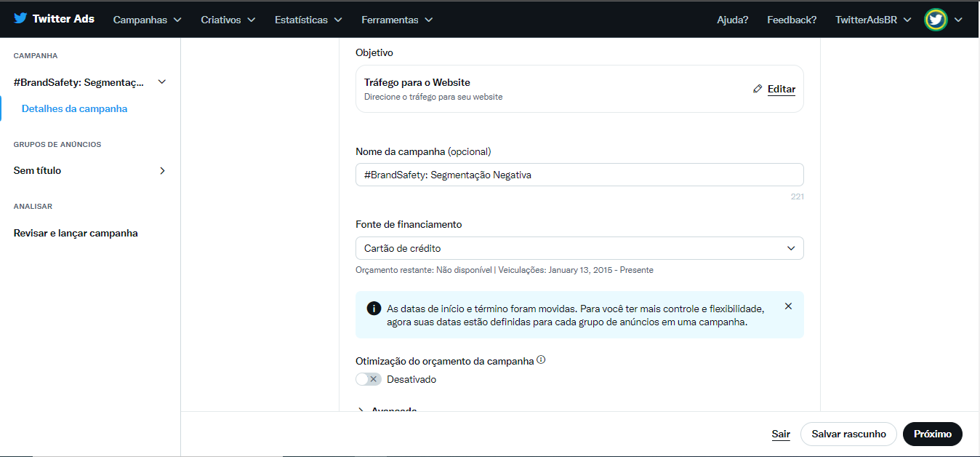Collapse the #BrandSafety campaign section
Image resolution: width=980 pixels, height=457 pixels.
162,82
